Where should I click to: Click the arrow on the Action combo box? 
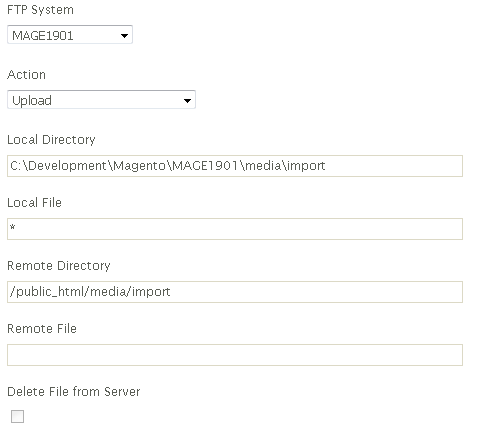pos(187,100)
